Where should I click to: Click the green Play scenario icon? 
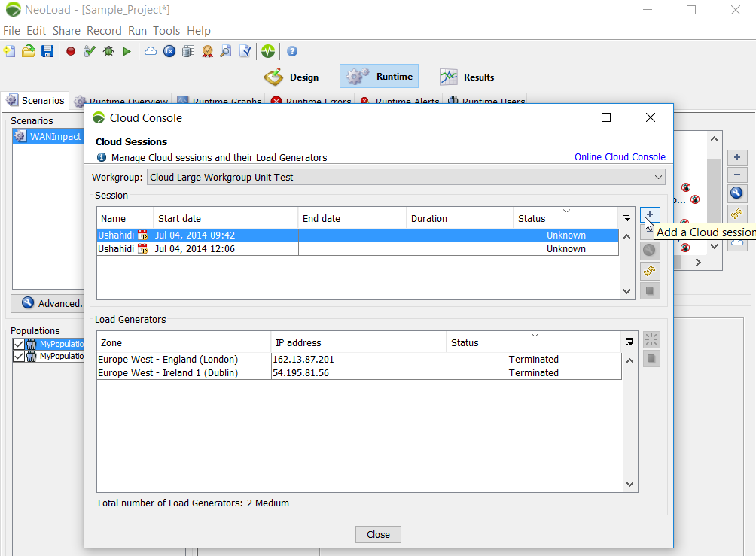click(x=127, y=51)
